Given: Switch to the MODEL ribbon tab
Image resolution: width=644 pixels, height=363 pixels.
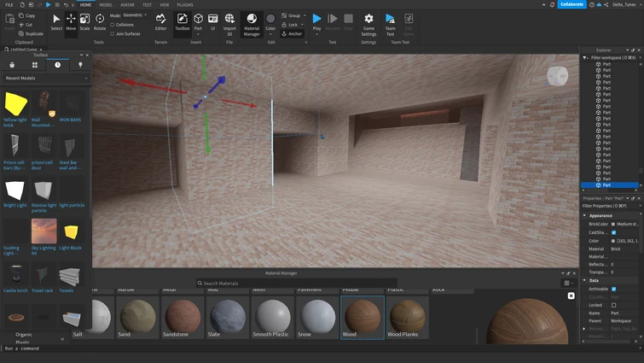Looking at the screenshot, I should click(106, 5).
